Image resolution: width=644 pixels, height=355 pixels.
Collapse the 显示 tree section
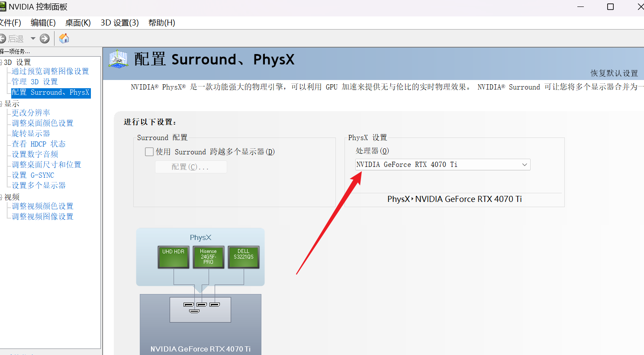point(1,104)
